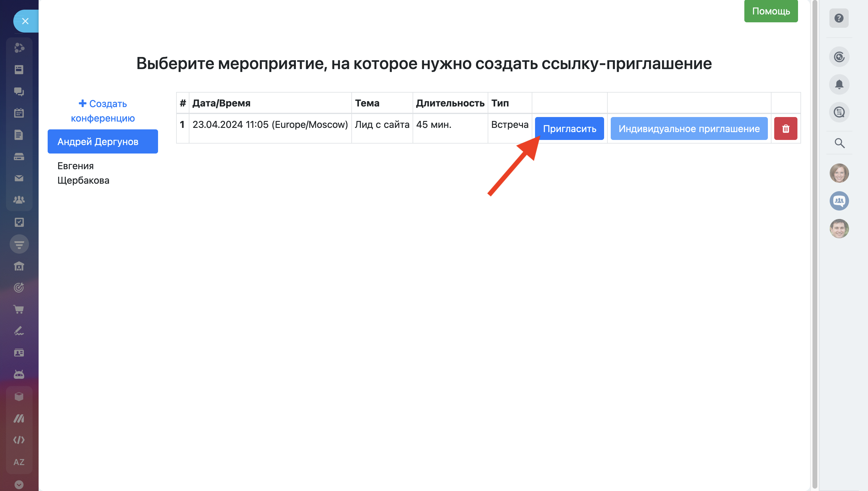Screen dimensions: 868x491
Task: Open the mail envelope sidebar icon
Action: point(19,178)
